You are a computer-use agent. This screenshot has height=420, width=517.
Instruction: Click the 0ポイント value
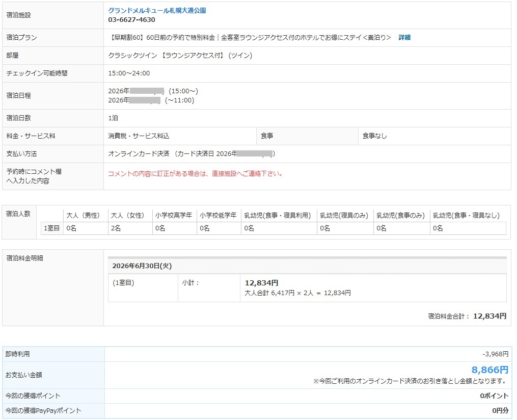494,396
